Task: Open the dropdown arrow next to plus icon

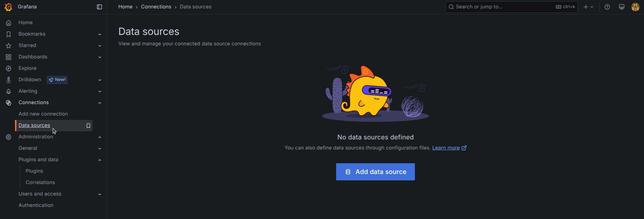Action: 592,7
